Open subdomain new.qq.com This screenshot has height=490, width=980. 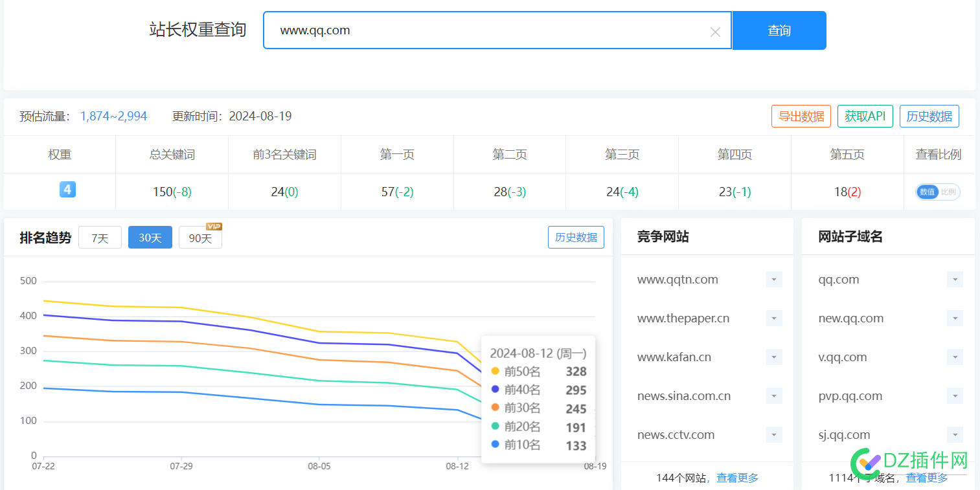(851, 318)
